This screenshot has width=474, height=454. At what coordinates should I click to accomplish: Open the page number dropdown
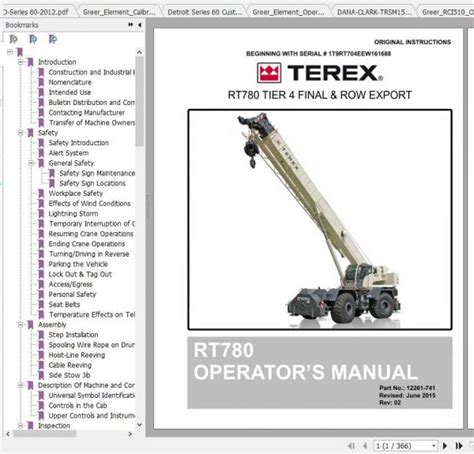coord(434,446)
